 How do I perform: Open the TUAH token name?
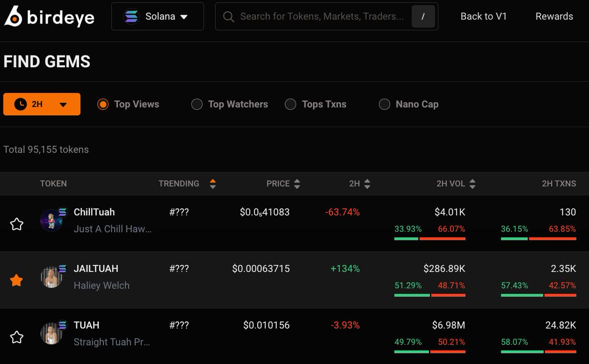coord(86,325)
